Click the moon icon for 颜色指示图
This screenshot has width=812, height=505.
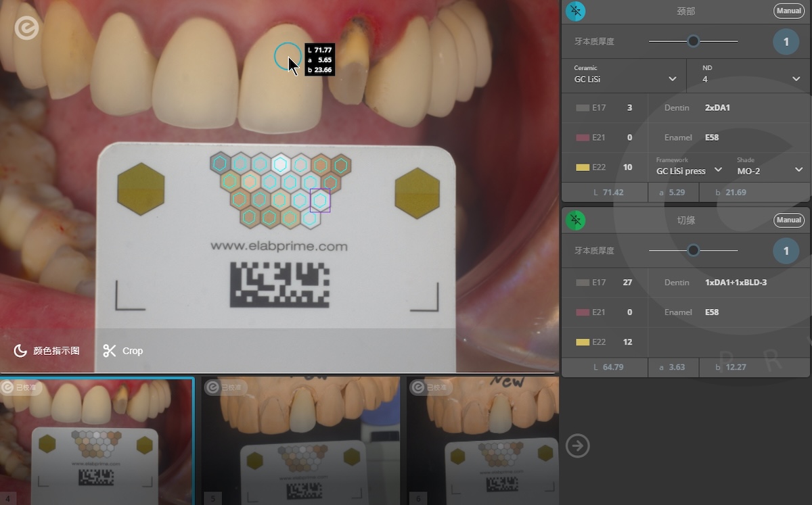tap(20, 351)
